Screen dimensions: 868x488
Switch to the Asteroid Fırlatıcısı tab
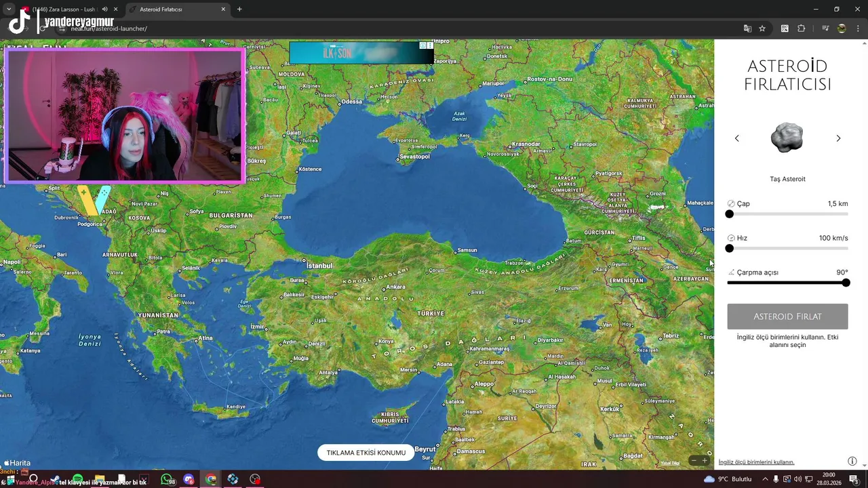click(x=178, y=9)
